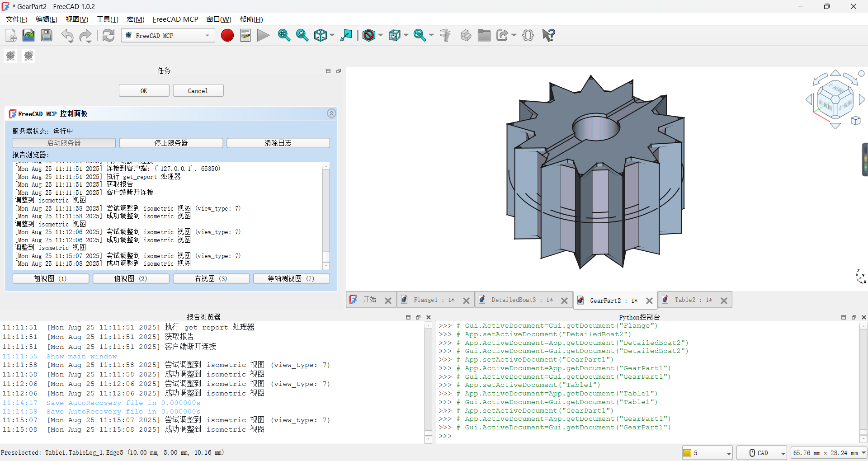Create a group folder

[484, 35]
